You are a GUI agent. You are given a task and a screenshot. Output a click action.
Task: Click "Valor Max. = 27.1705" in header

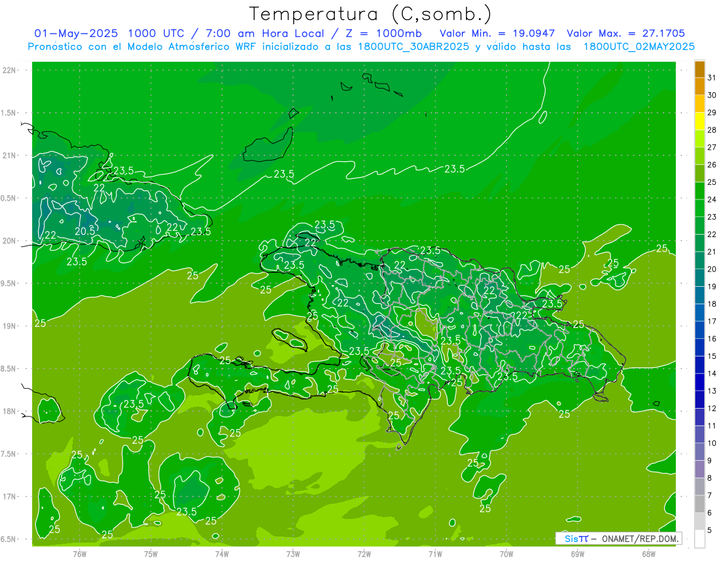coord(627,33)
